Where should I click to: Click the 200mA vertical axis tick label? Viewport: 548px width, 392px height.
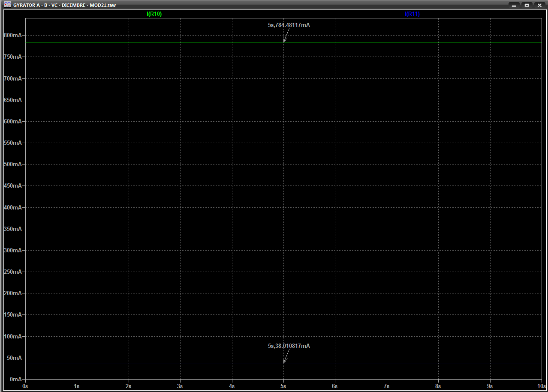pos(12,293)
